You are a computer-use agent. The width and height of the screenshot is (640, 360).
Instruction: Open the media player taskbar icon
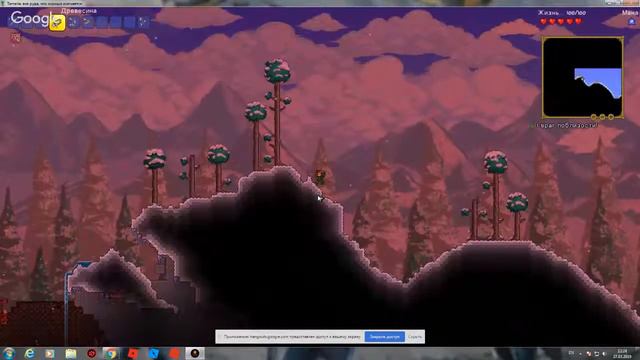tap(50, 353)
